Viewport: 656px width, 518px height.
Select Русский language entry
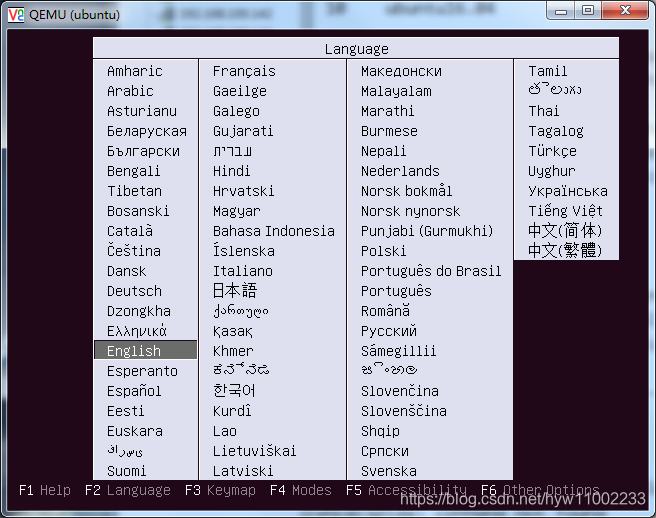click(389, 331)
